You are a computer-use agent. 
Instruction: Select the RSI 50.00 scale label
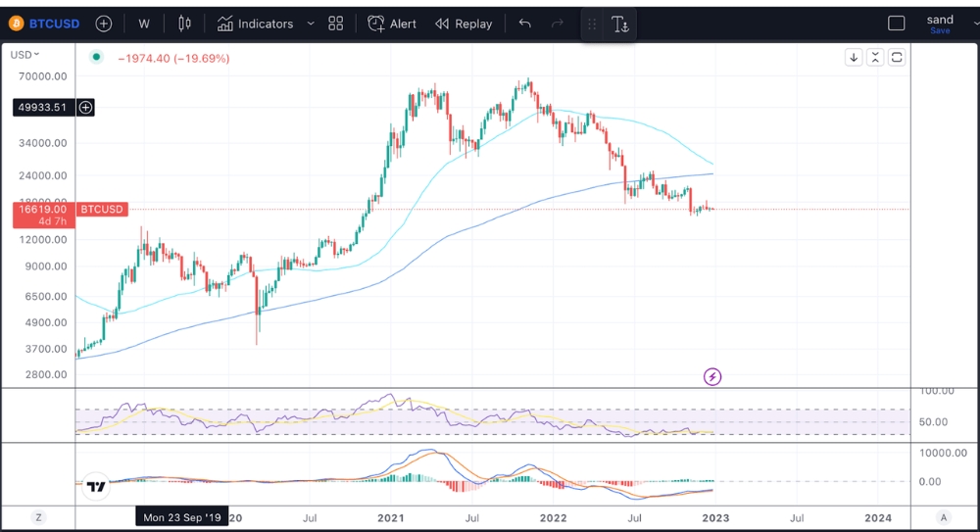tap(933, 422)
